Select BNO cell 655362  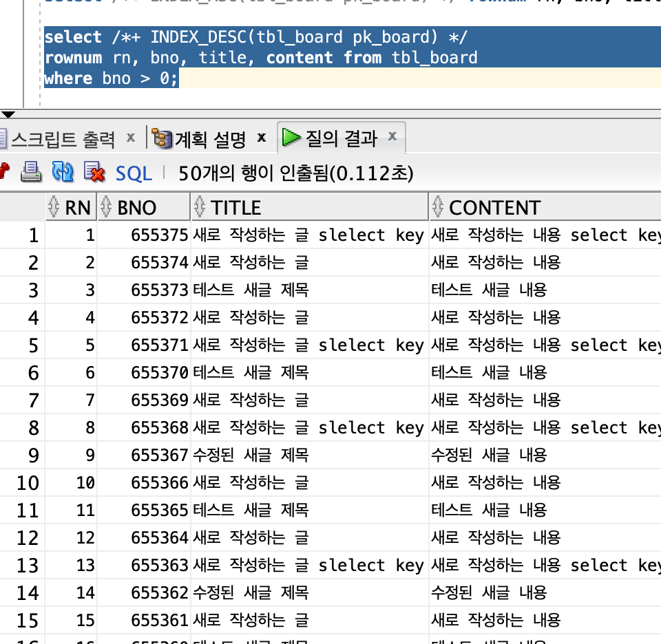(144, 593)
